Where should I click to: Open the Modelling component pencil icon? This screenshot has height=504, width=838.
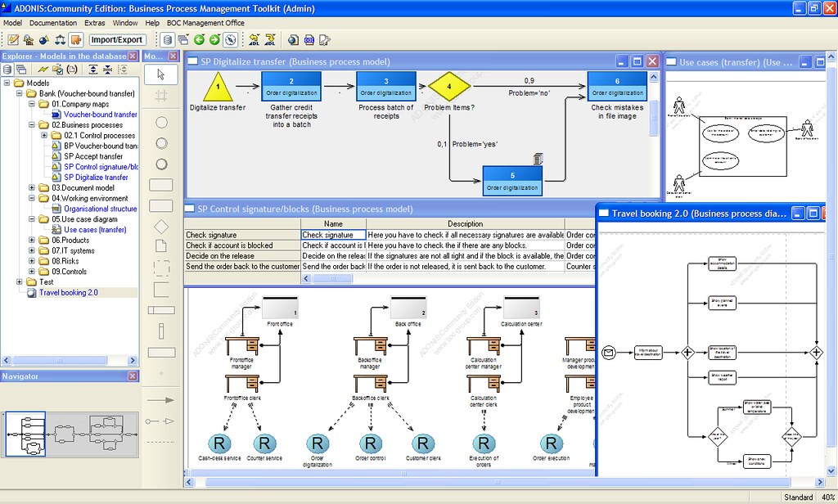(13, 39)
